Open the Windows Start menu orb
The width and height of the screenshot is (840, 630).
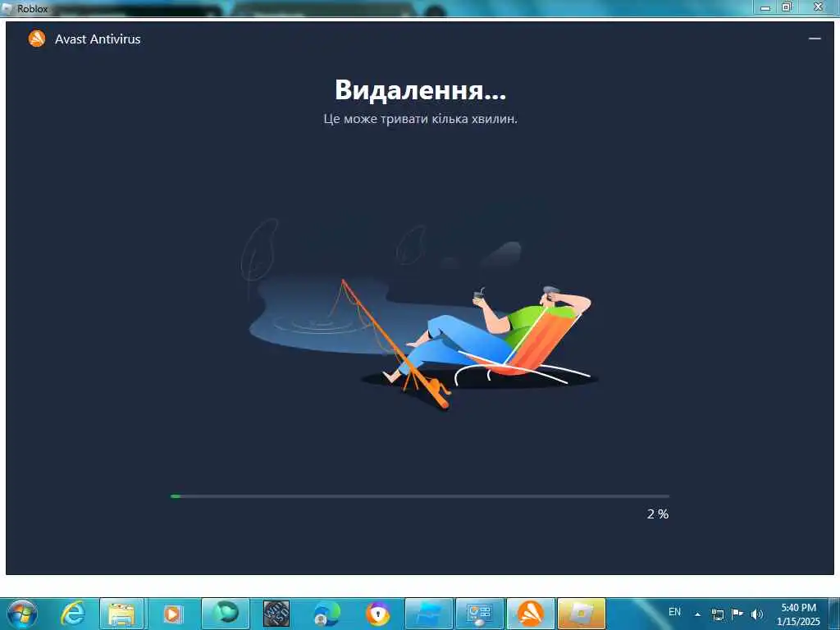[22, 614]
